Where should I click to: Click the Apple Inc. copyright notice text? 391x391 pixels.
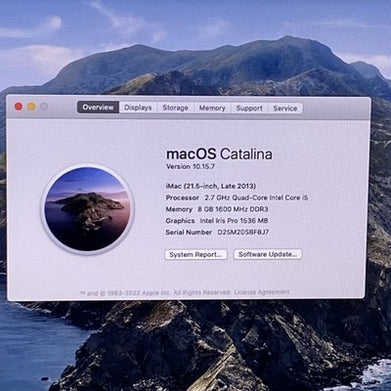click(156, 293)
